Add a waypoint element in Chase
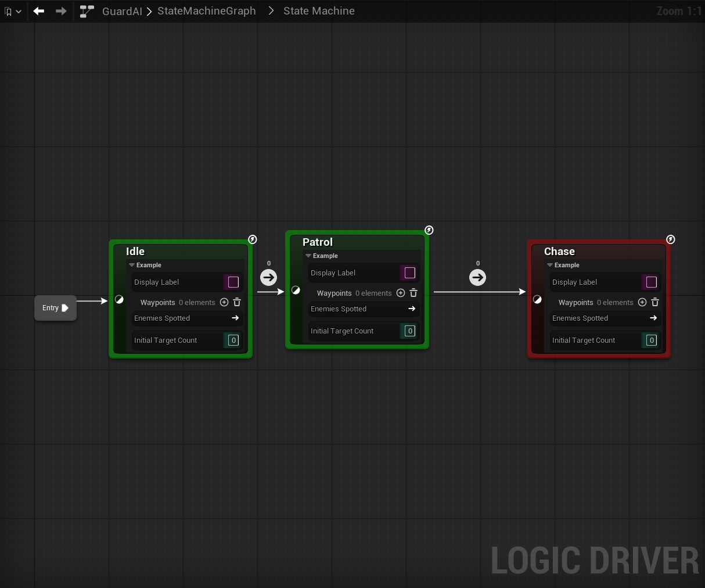This screenshot has height=588, width=705. 642,302
